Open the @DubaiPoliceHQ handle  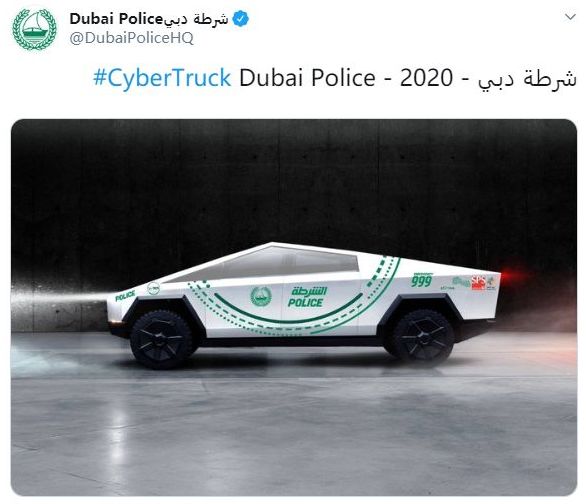point(132,38)
